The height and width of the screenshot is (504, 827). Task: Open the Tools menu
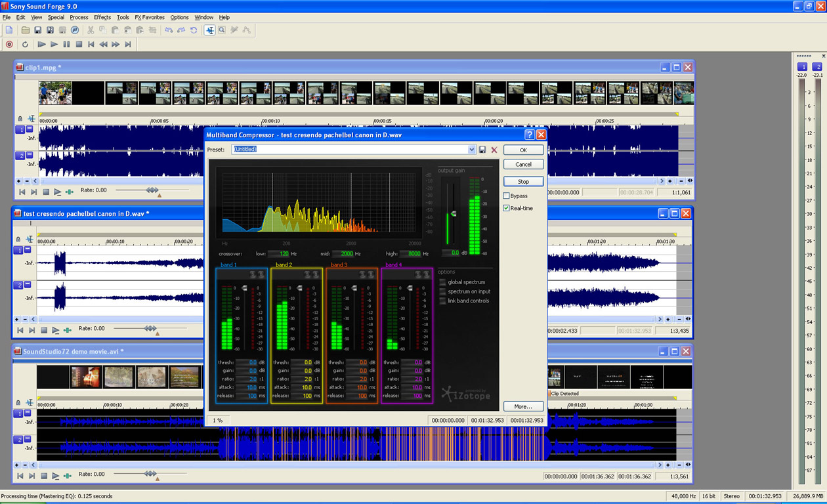[123, 17]
